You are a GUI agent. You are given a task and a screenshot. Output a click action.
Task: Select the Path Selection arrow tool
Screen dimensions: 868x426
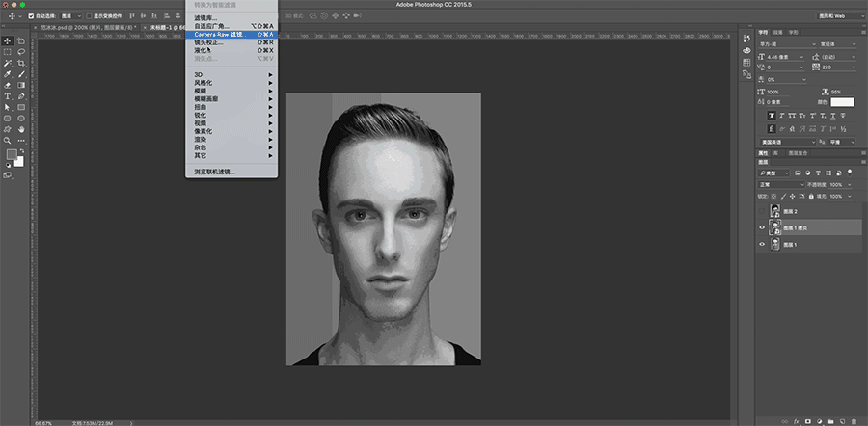(7, 107)
